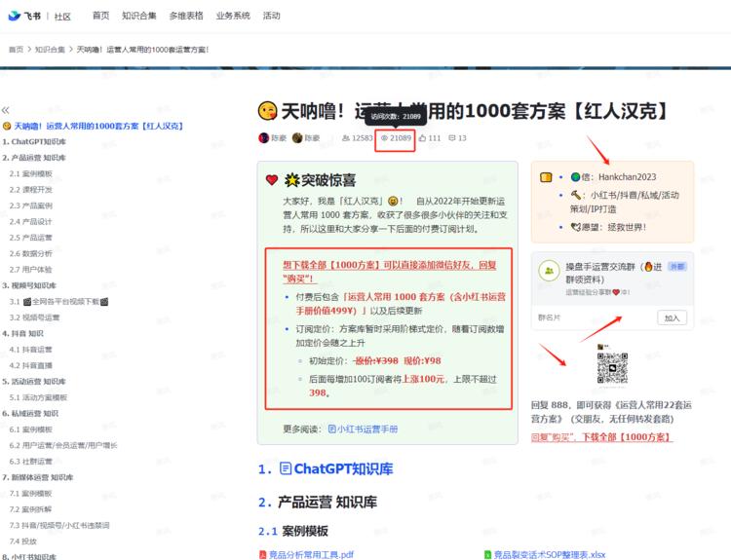Click author name 陈豪 beside first avatar

click(x=279, y=138)
